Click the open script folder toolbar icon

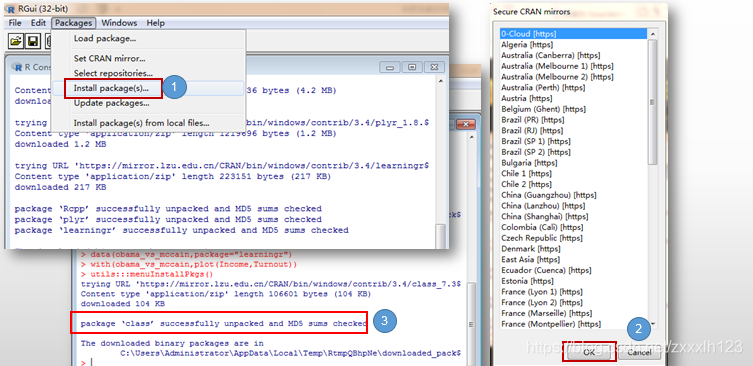pos(16,41)
